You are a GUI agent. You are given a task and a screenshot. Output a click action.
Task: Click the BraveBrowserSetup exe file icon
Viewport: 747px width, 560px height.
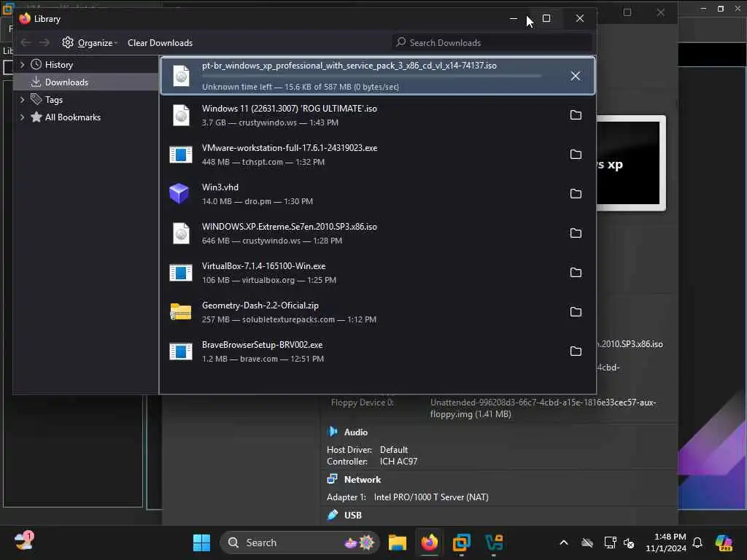181,351
